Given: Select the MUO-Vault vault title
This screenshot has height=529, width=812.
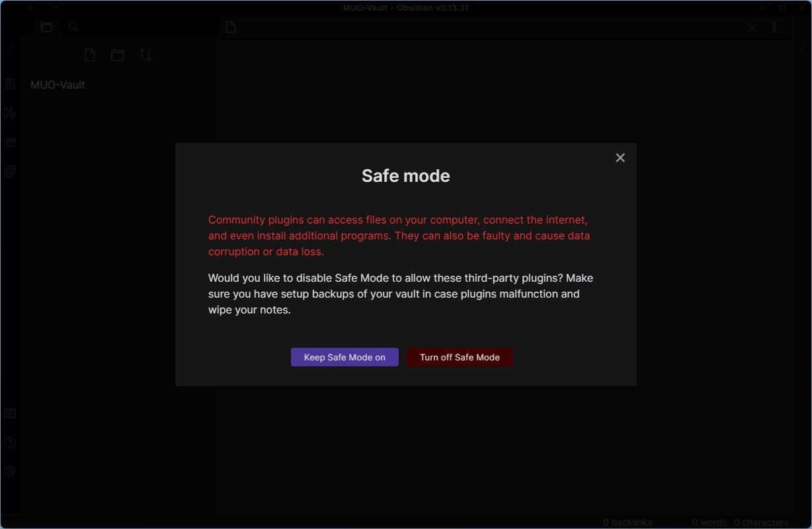Looking at the screenshot, I should tap(58, 85).
